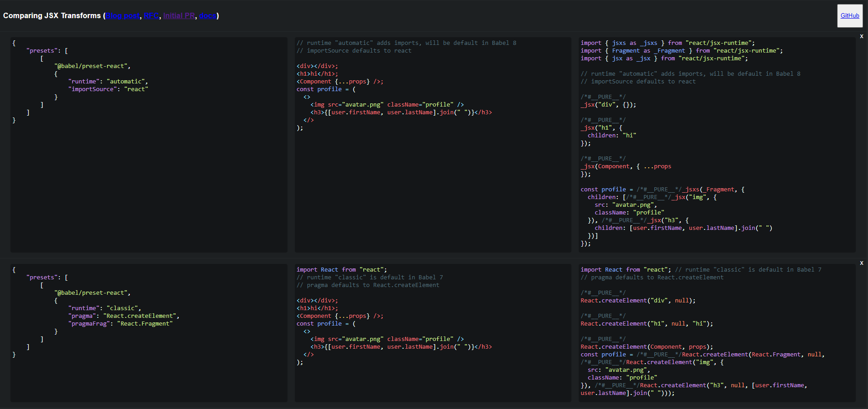Click React.createElement(Component, props); line

[x=647, y=347]
